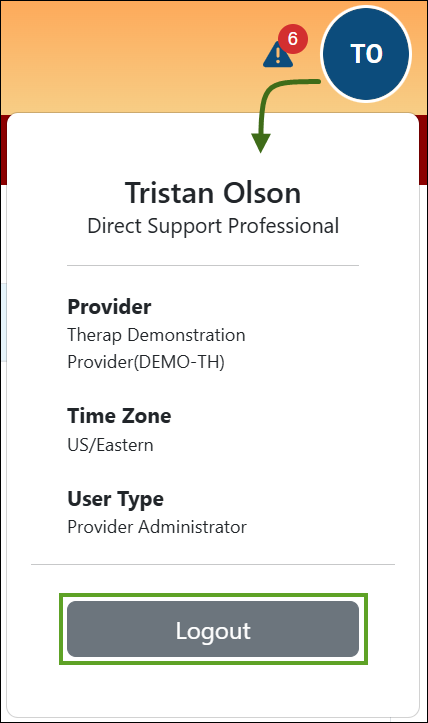Screen dimensions: 428x723
Task: Click the Direct Support Professional title
Action: [x=213, y=226]
